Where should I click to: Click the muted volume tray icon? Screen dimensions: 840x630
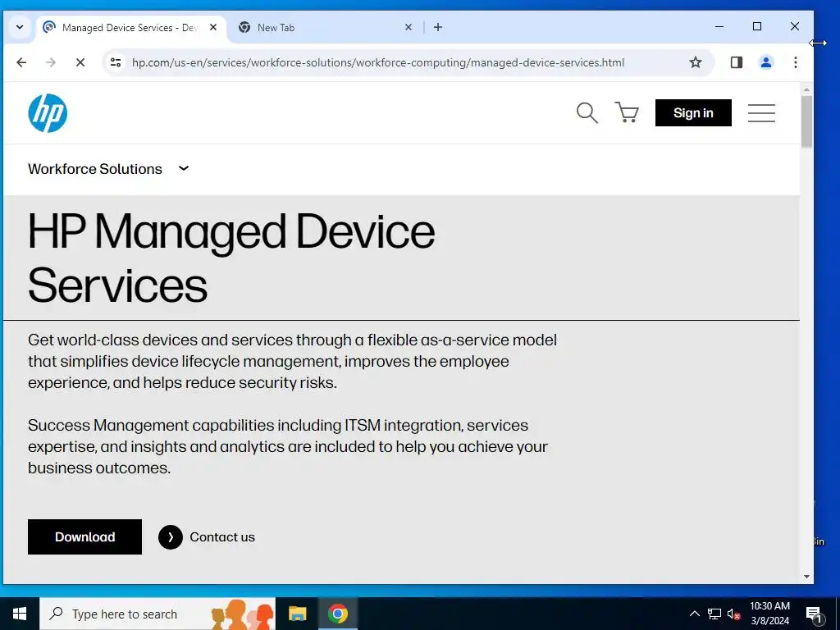click(x=734, y=614)
